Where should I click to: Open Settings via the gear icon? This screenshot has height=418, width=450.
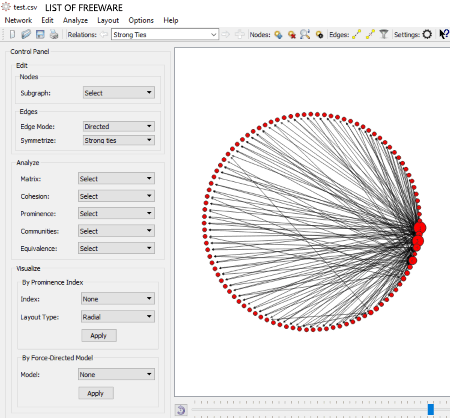pyautogui.click(x=427, y=34)
